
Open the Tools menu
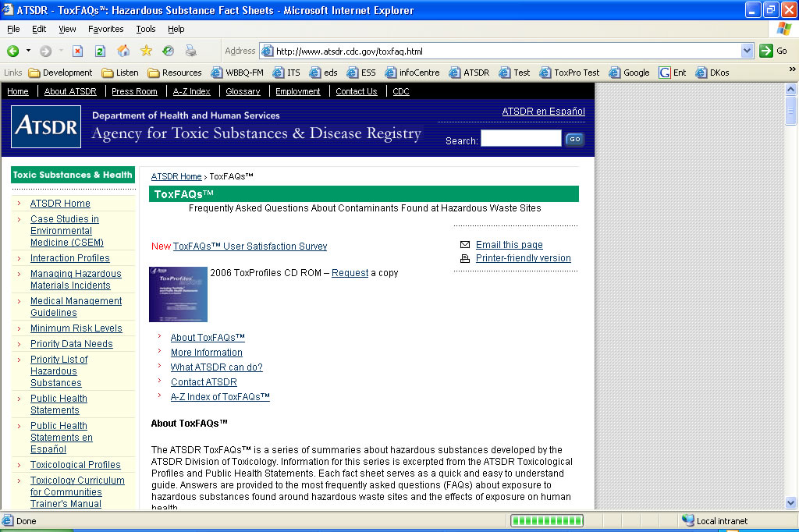click(146, 29)
